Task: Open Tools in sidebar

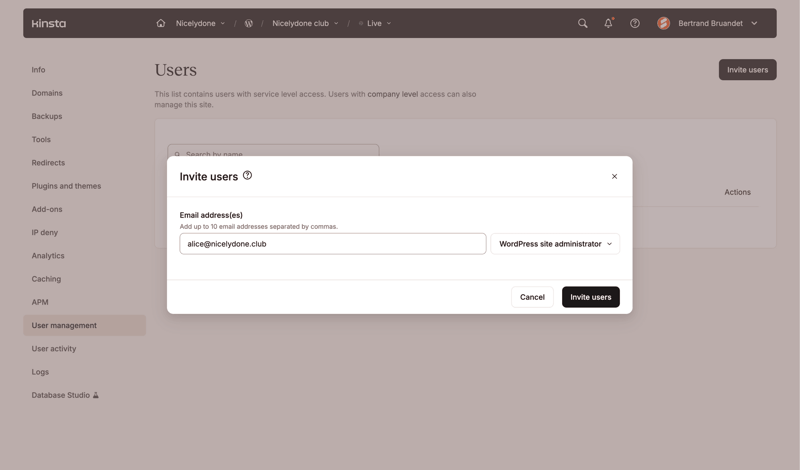Action: click(x=41, y=139)
